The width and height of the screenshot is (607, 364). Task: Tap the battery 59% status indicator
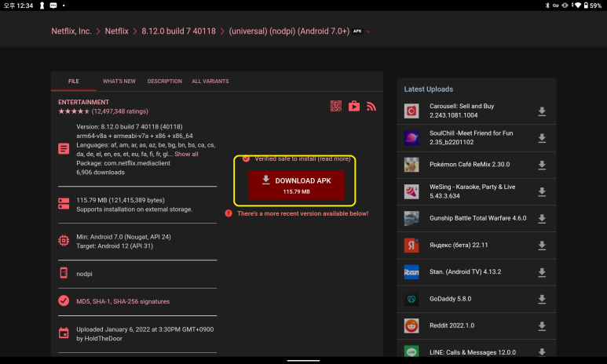[x=592, y=5]
